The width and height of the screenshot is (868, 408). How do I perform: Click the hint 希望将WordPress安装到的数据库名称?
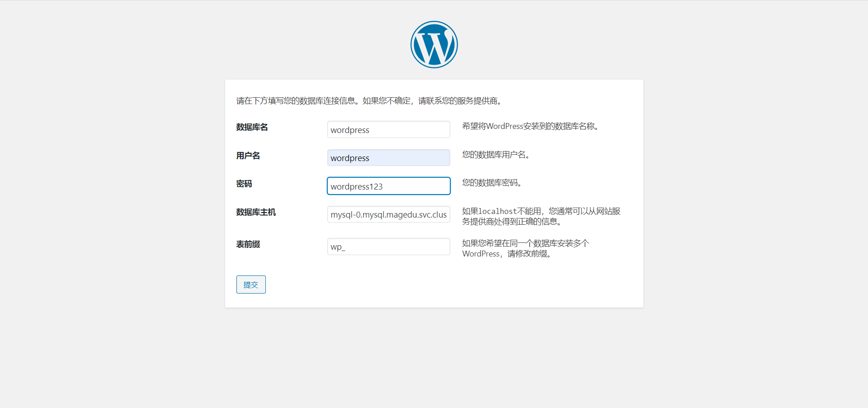point(530,126)
